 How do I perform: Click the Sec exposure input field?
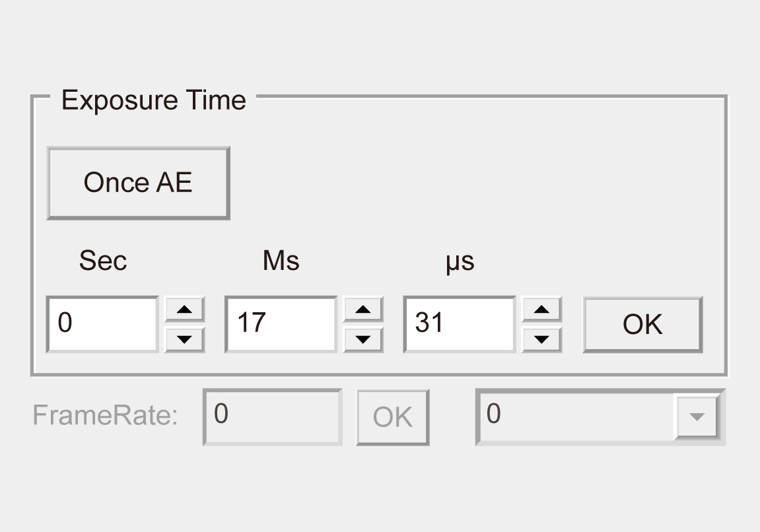102,324
